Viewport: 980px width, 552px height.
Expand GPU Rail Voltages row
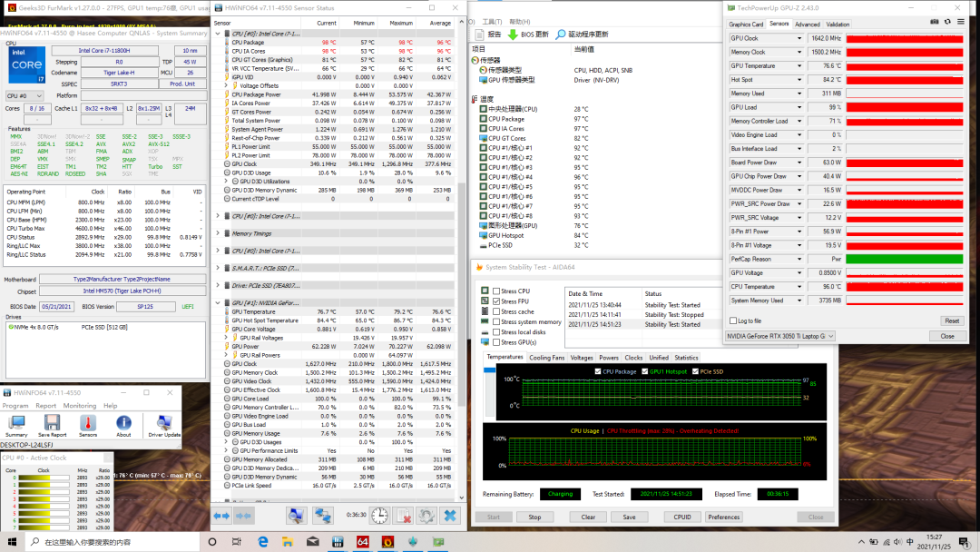click(226, 338)
